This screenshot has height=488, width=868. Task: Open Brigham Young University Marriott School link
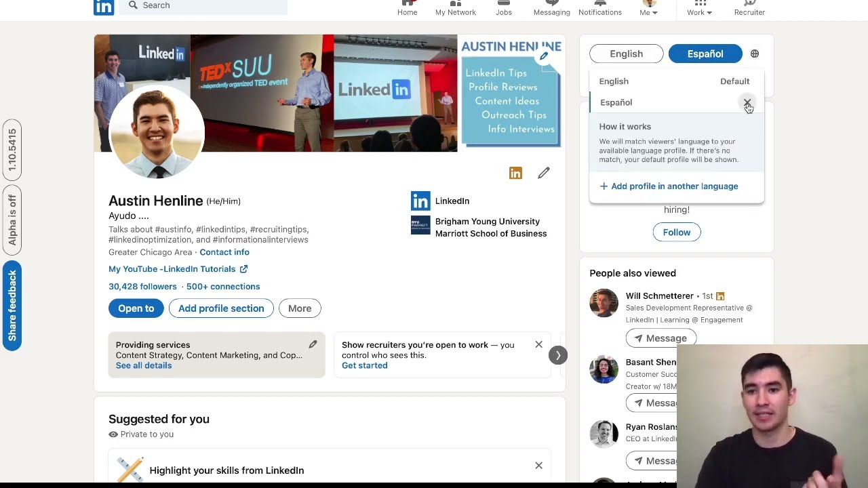click(490, 227)
